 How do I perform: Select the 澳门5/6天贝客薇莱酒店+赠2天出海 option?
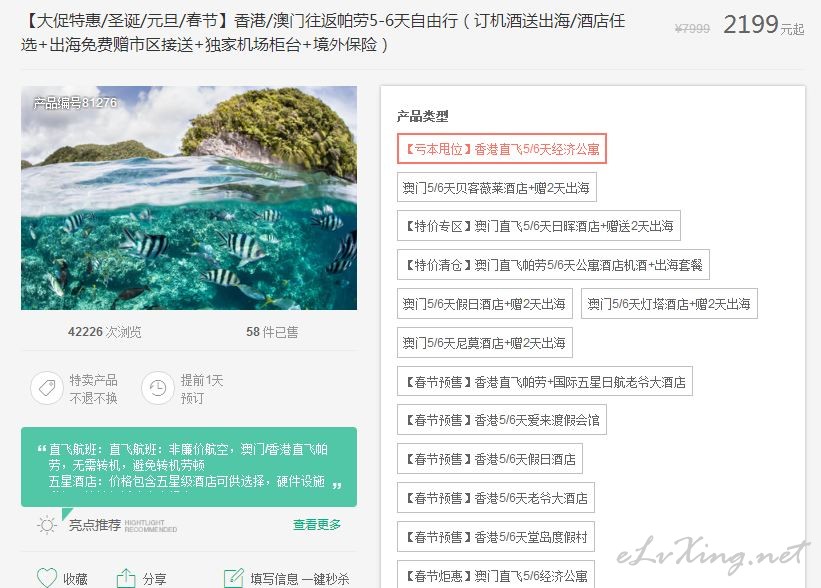coord(496,187)
